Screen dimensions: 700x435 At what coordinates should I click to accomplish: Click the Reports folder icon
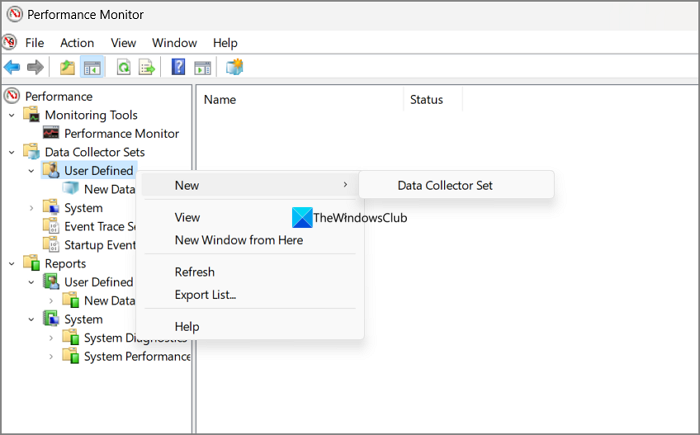tap(32, 263)
